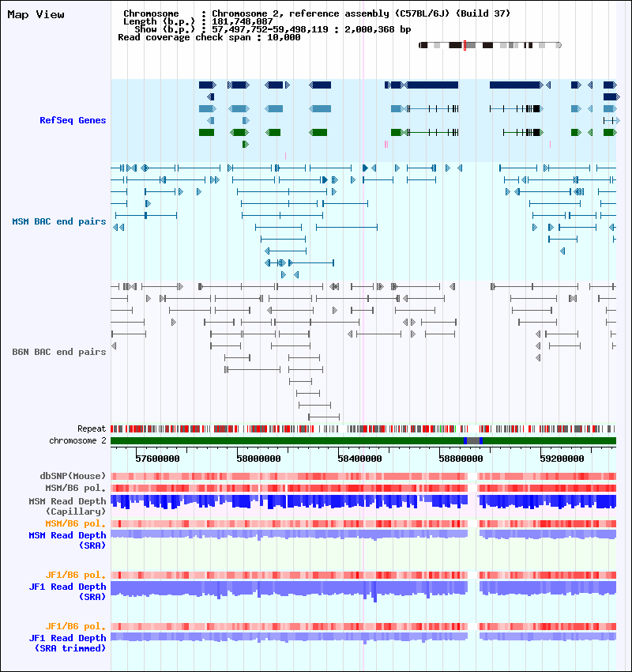Click the 58800000 ruler position
This screenshot has height=672, width=632.
(461, 459)
